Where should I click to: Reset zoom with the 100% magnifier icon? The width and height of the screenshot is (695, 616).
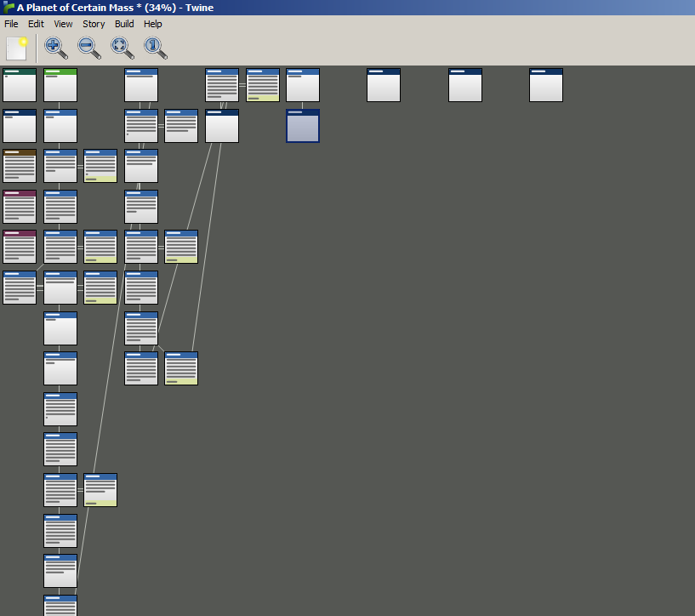pyautogui.click(x=156, y=48)
